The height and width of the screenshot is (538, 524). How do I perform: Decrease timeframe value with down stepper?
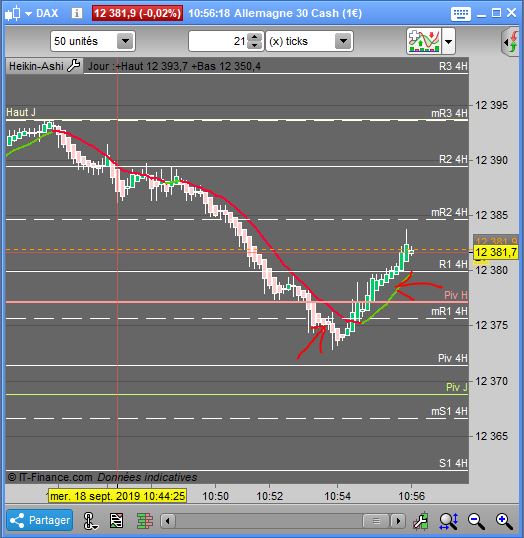point(255,46)
